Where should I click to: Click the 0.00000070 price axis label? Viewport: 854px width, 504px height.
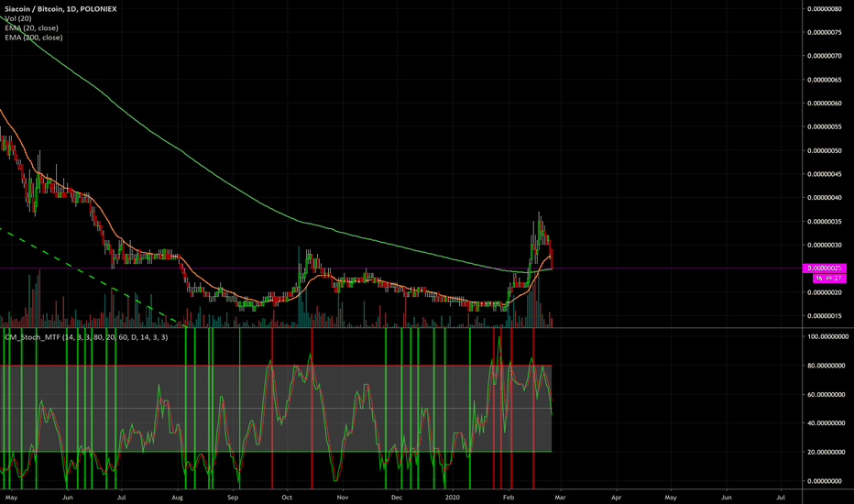pyautogui.click(x=824, y=56)
